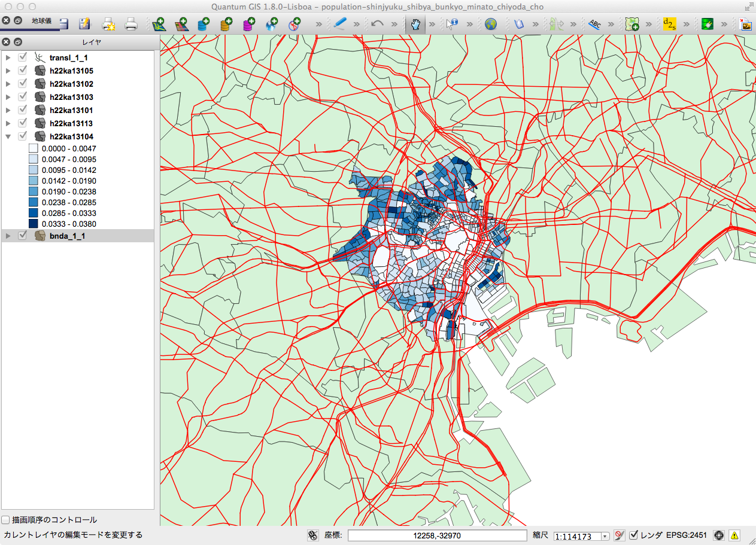Select the h22ka13101 layer in the list
Screen dimensions: 756x545
tap(71, 110)
